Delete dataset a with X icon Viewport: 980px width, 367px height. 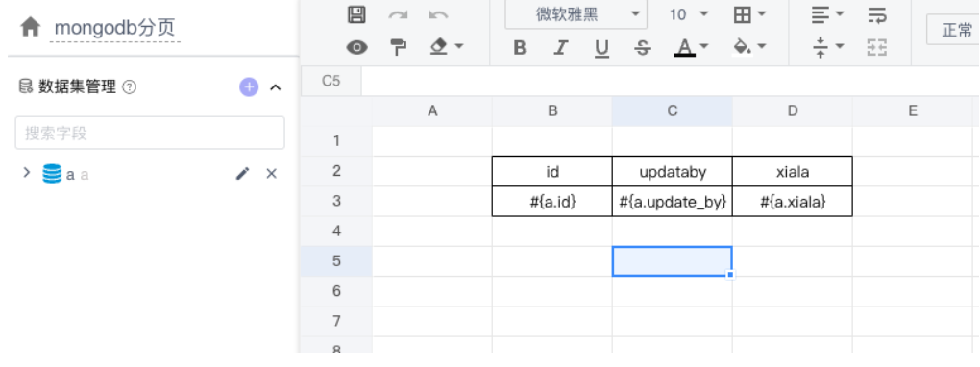pyautogui.click(x=271, y=174)
